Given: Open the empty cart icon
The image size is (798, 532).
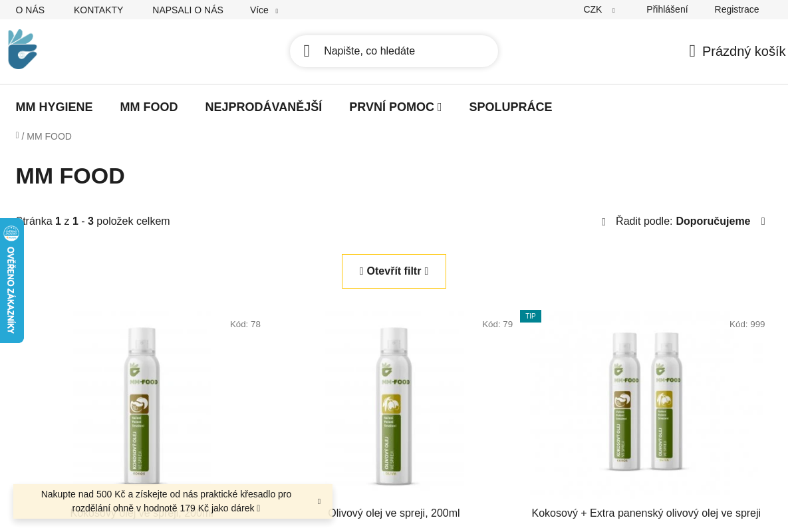Looking at the screenshot, I should (x=692, y=51).
